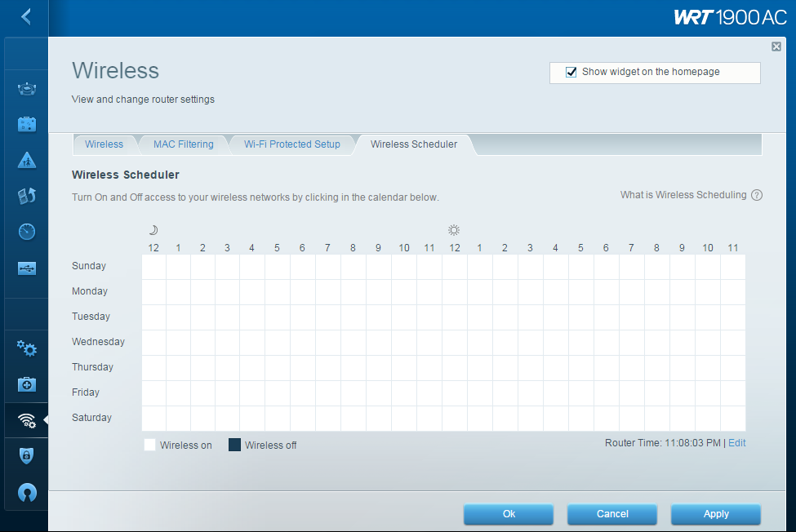Toggle Tuesday 6 AM schedule cell
796x532 pixels.
click(303, 317)
